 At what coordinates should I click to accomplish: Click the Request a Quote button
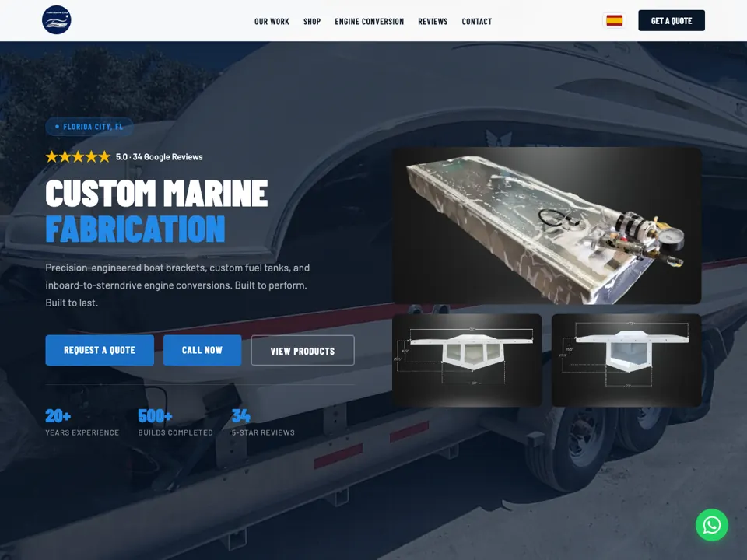pyautogui.click(x=100, y=350)
